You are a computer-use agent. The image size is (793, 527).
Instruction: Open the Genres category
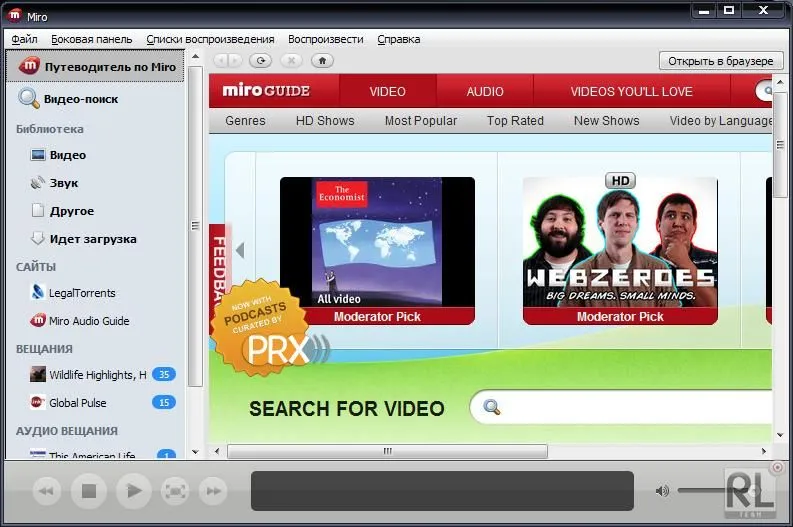point(245,121)
